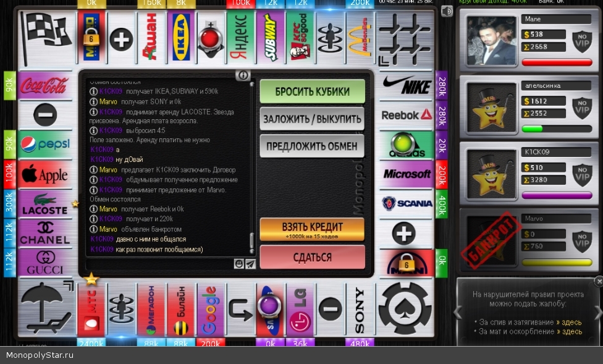
Task: Click the NO VIP badge on Mane's card
Action: [x=582, y=41]
